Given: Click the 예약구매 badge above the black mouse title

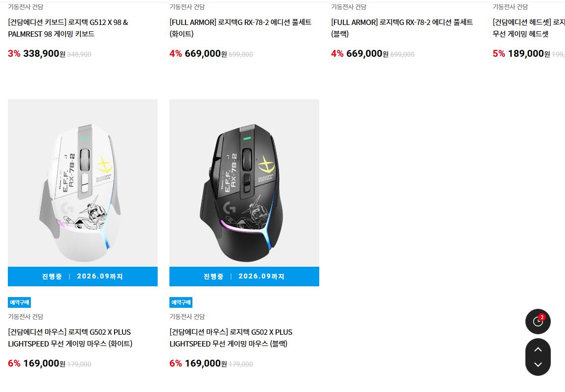Looking at the screenshot, I should click(181, 302).
